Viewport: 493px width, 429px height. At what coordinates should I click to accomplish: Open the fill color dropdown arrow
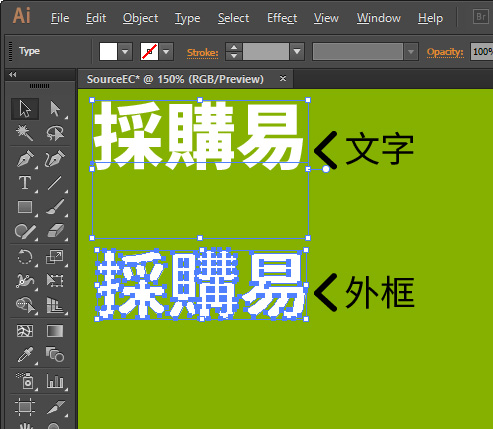(125, 52)
